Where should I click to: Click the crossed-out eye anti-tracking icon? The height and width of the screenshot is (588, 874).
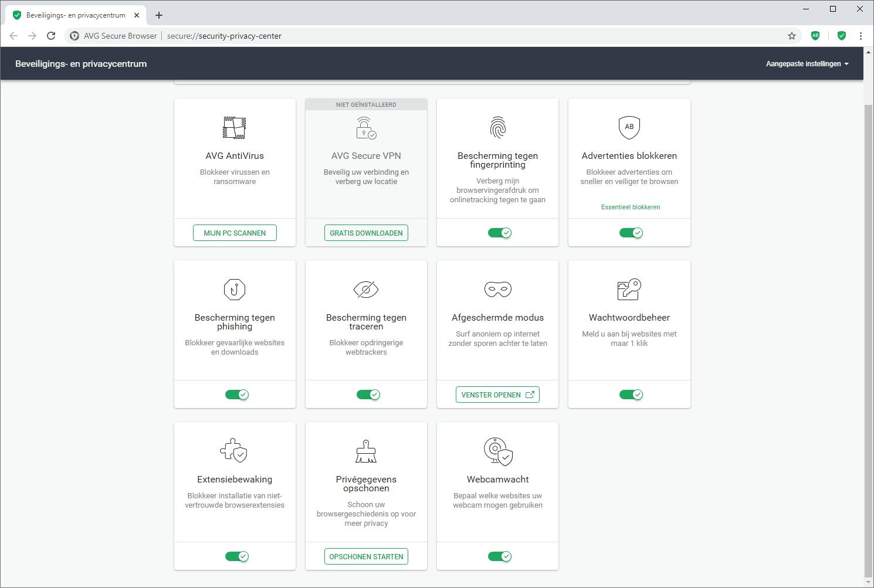click(x=366, y=290)
